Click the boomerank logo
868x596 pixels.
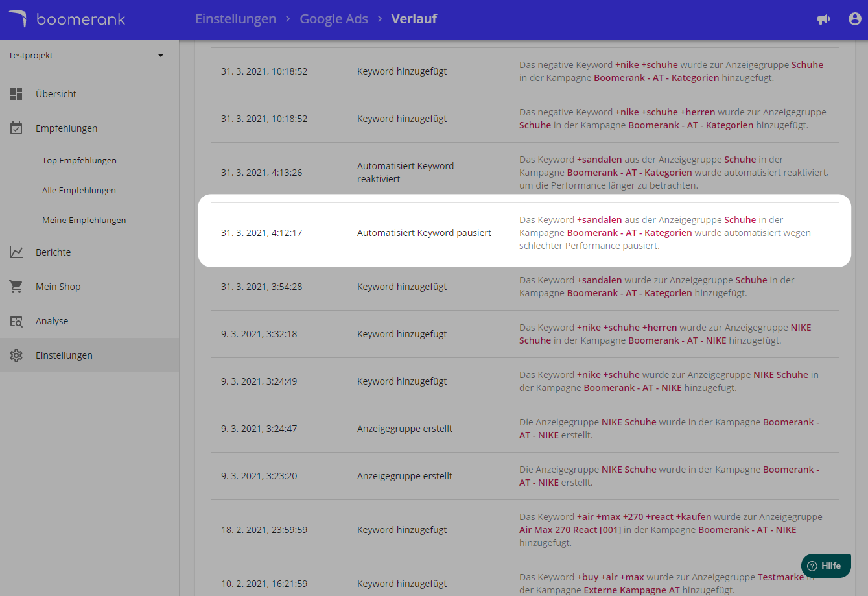(x=67, y=19)
